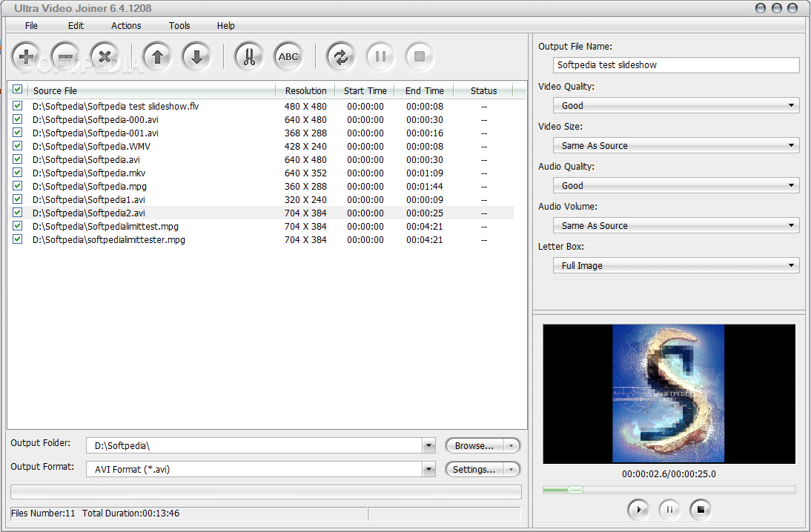This screenshot has height=532, width=811.
Task: Open the Video Size dropdown
Action: tap(676, 145)
